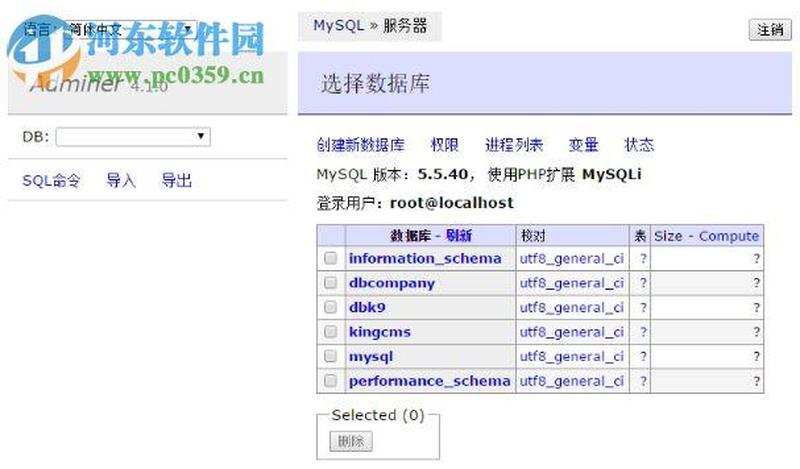Open the information_schema database
800x469 pixels.
click(x=425, y=258)
